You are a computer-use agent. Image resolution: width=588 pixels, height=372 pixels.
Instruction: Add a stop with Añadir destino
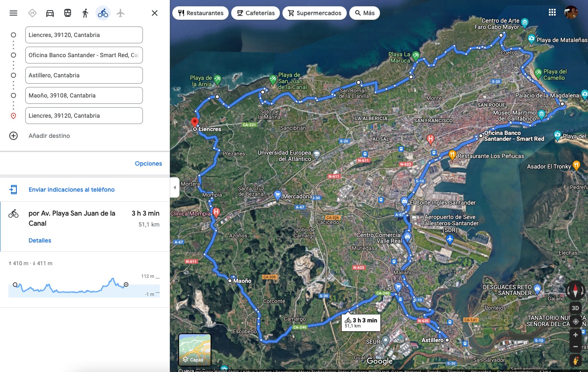tap(49, 136)
